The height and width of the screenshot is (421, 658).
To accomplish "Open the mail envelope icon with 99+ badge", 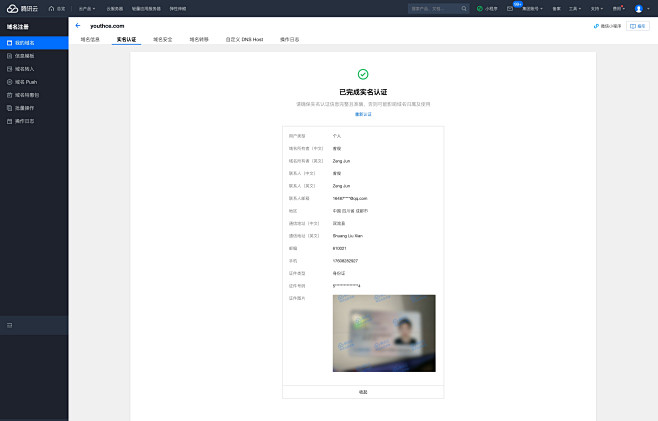I will (x=510, y=8).
